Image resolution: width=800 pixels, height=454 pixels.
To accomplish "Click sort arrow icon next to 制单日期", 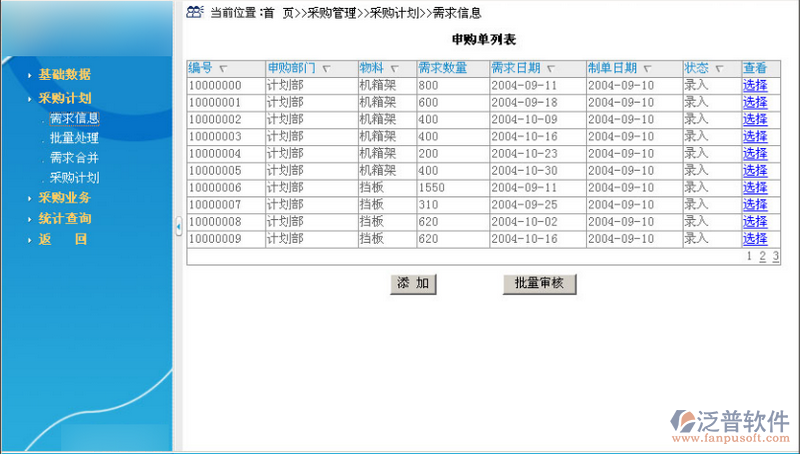I will 647,69.
